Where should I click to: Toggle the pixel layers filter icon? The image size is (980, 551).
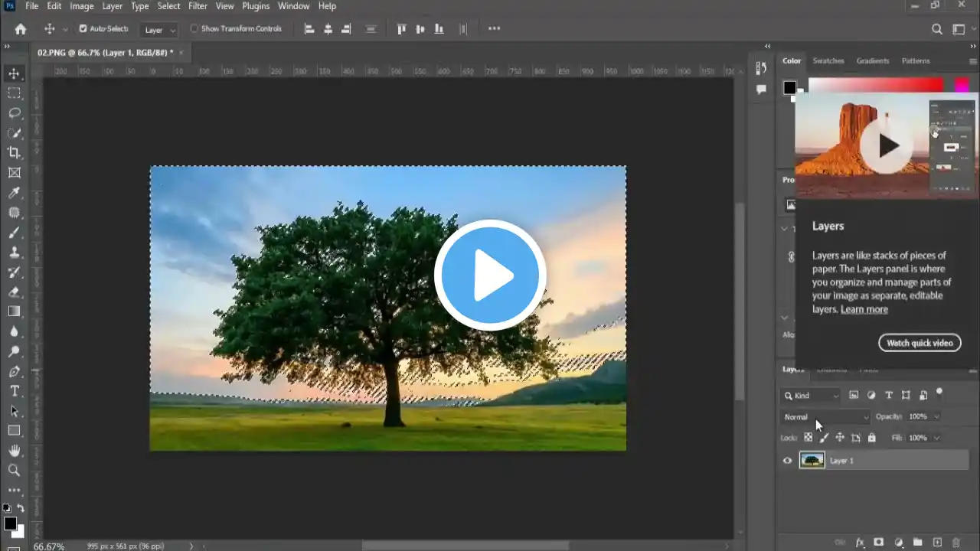tap(854, 396)
